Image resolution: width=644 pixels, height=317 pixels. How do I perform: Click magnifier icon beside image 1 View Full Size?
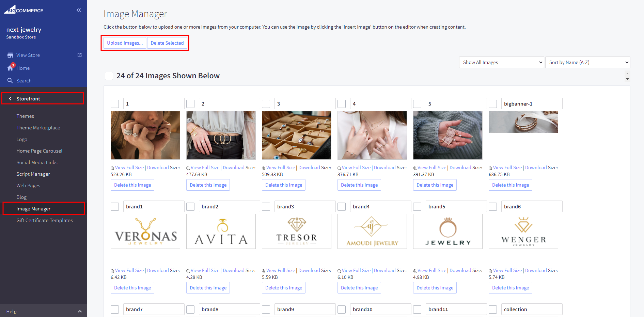112,168
